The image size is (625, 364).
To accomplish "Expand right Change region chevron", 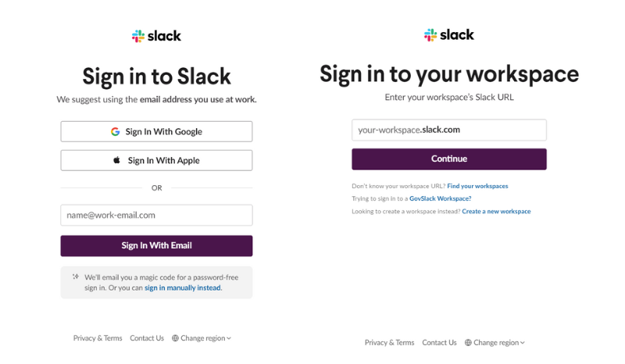I will coord(522,343).
